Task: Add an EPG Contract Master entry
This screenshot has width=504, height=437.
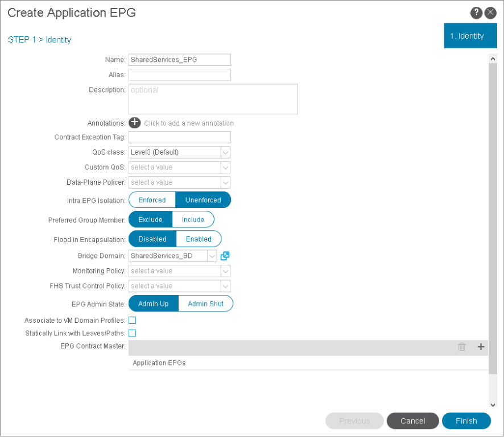Action: coord(481,347)
